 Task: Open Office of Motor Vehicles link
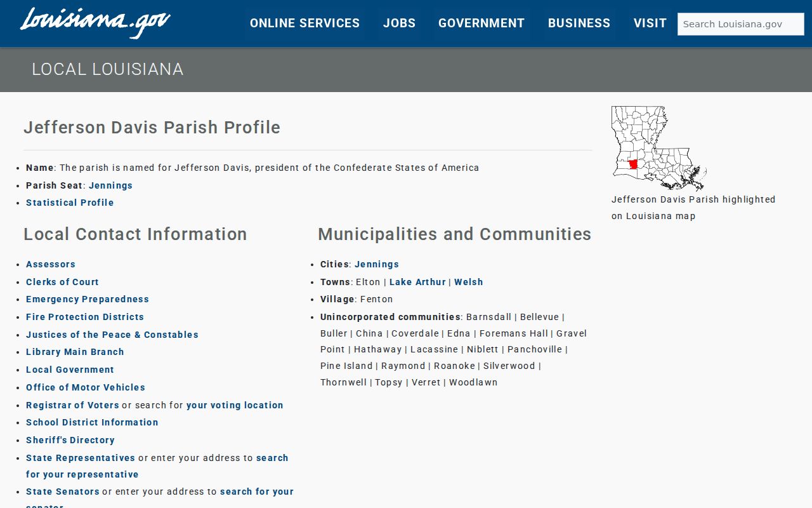pyautogui.click(x=86, y=387)
